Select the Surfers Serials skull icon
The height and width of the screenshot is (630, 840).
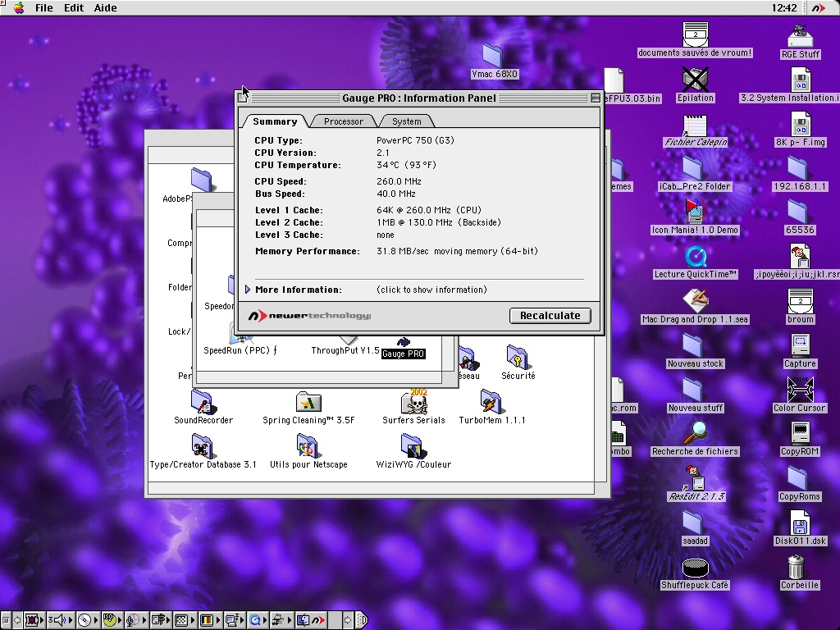click(x=414, y=402)
